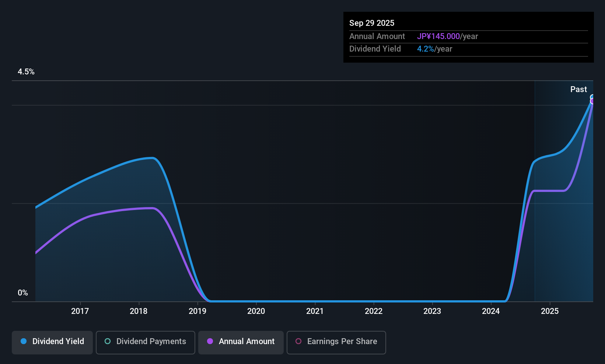The height and width of the screenshot is (364, 605).
Task: Click the blue dividend yield endpoint marker
Action: pyautogui.click(x=592, y=97)
